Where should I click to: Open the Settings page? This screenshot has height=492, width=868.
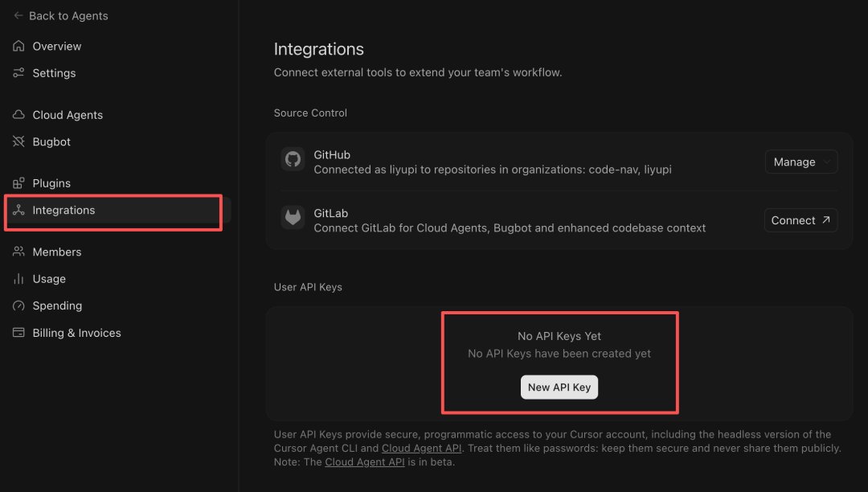pos(55,73)
